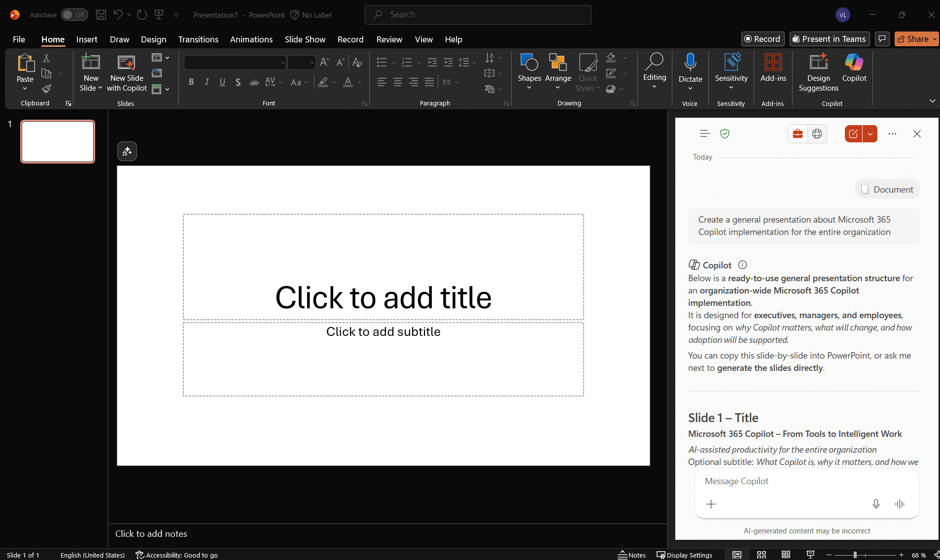The height and width of the screenshot is (560, 940).
Task: Toggle AutoSave on
Action: point(74,15)
